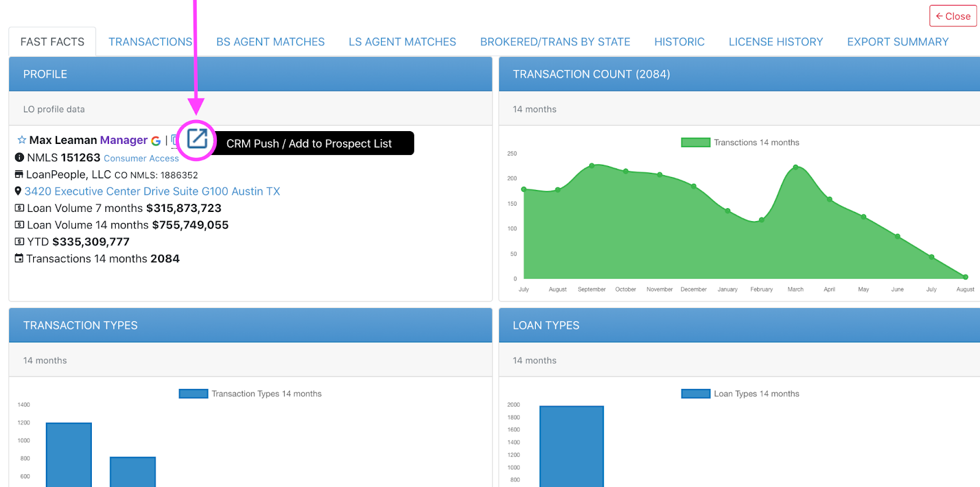The width and height of the screenshot is (980, 487).
Task: Click the Manager label link
Action: click(124, 140)
